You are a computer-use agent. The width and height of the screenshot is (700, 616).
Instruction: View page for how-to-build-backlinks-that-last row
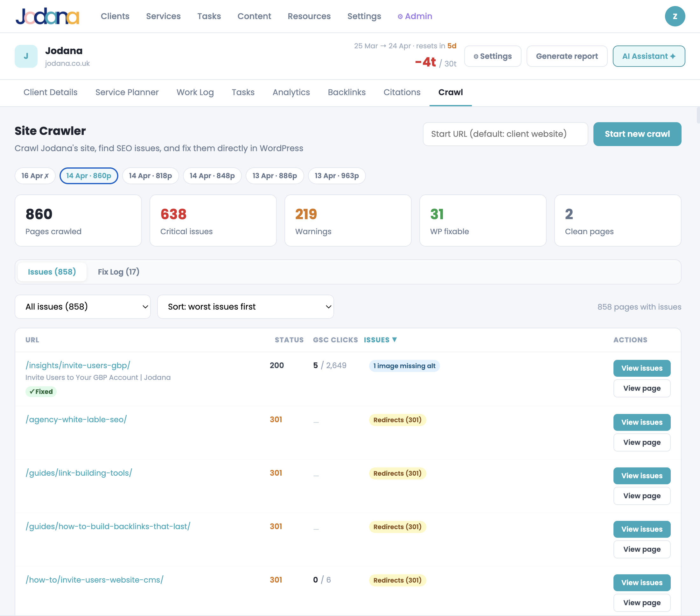pyautogui.click(x=642, y=549)
